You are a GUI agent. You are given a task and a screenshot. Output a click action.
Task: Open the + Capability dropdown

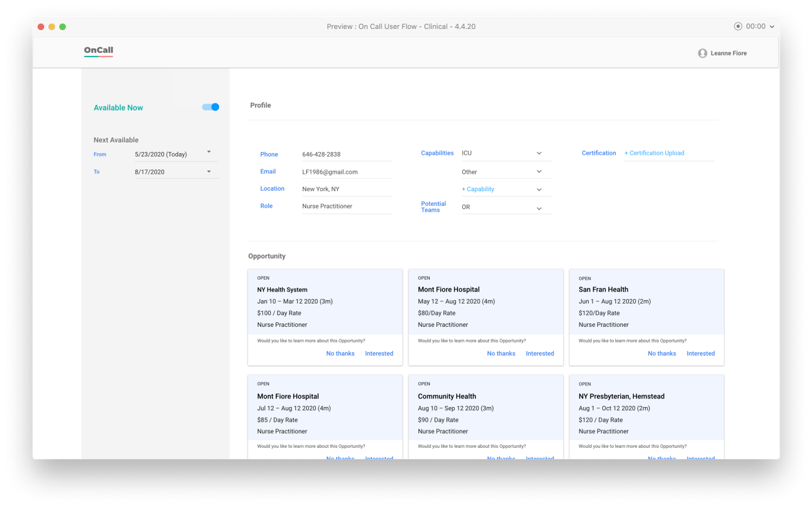point(539,190)
